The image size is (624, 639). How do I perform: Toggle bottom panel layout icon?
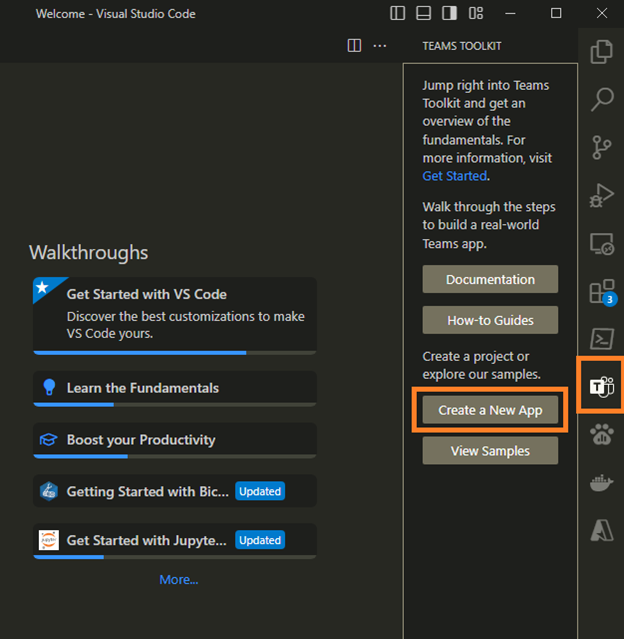point(423,13)
